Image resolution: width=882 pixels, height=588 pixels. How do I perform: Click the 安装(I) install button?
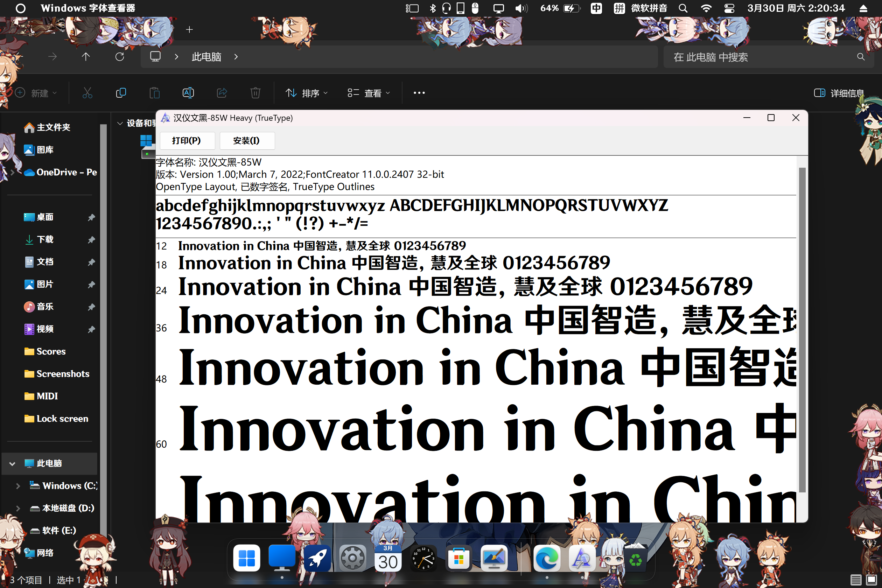pyautogui.click(x=247, y=141)
